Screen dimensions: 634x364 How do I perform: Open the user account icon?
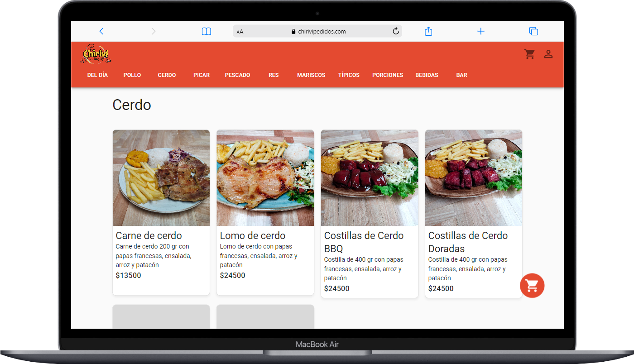[x=548, y=54]
